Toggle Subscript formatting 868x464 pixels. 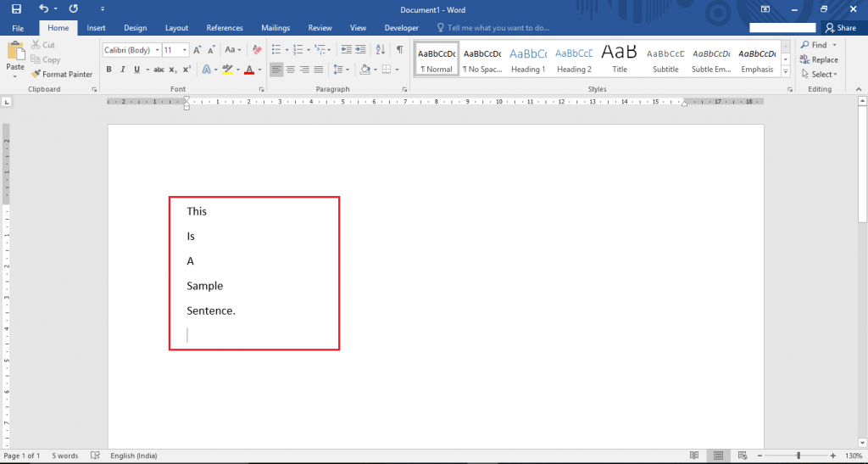pos(173,70)
